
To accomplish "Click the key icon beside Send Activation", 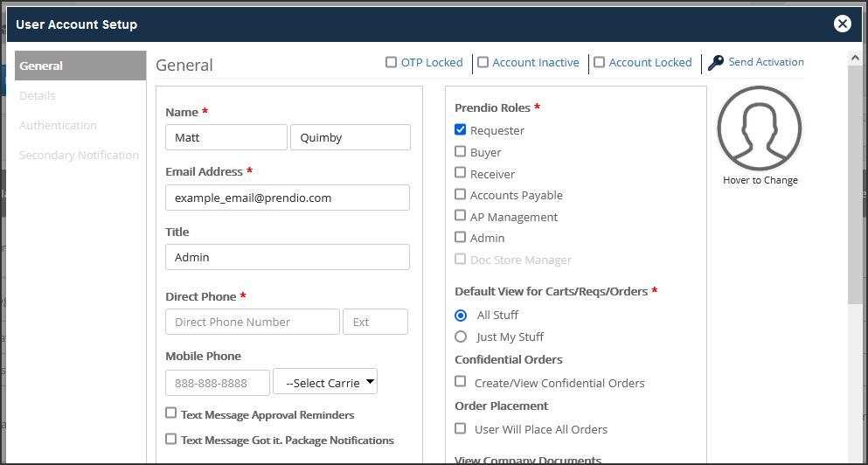I will [716, 63].
